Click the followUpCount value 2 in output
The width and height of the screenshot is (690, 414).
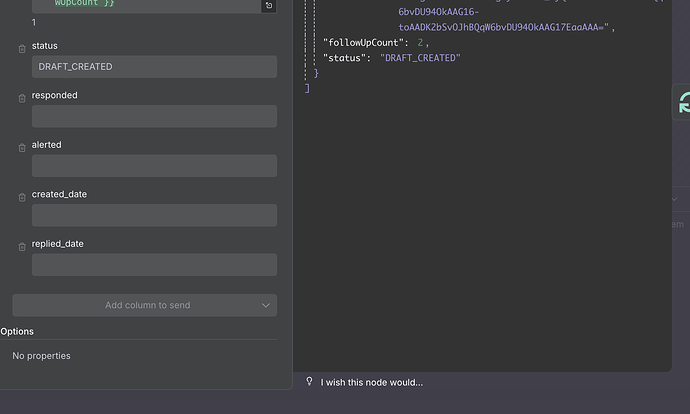click(420, 43)
